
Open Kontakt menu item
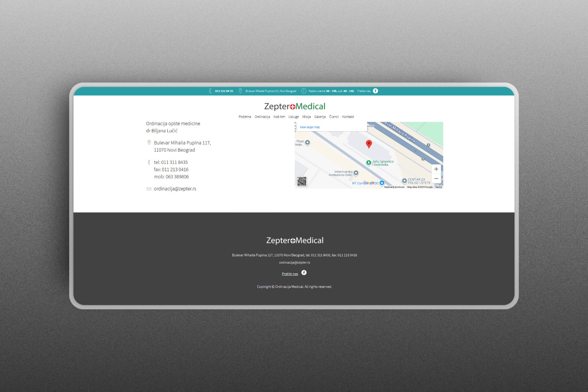coord(348,117)
